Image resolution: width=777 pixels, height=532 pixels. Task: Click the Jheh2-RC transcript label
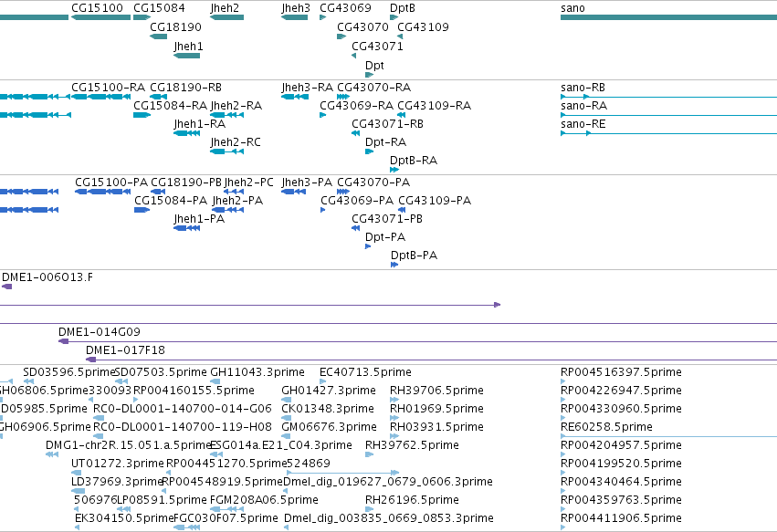tap(236, 142)
